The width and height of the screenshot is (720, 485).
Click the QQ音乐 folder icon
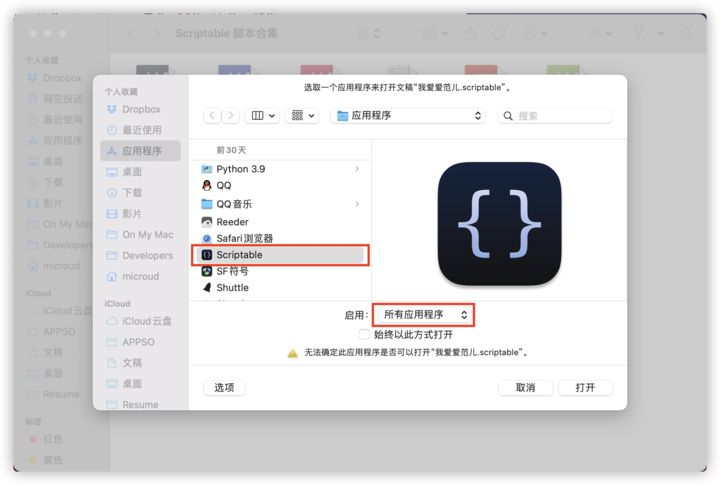click(x=207, y=204)
